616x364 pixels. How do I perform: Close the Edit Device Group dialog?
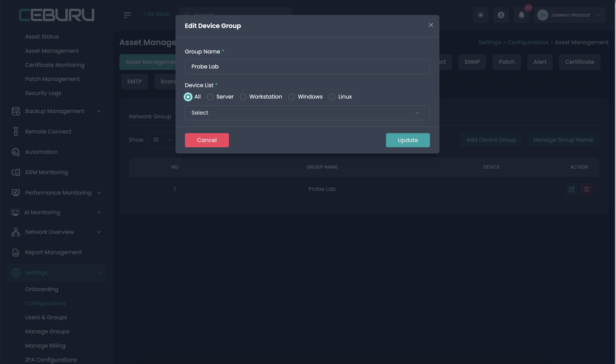[x=431, y=25]
